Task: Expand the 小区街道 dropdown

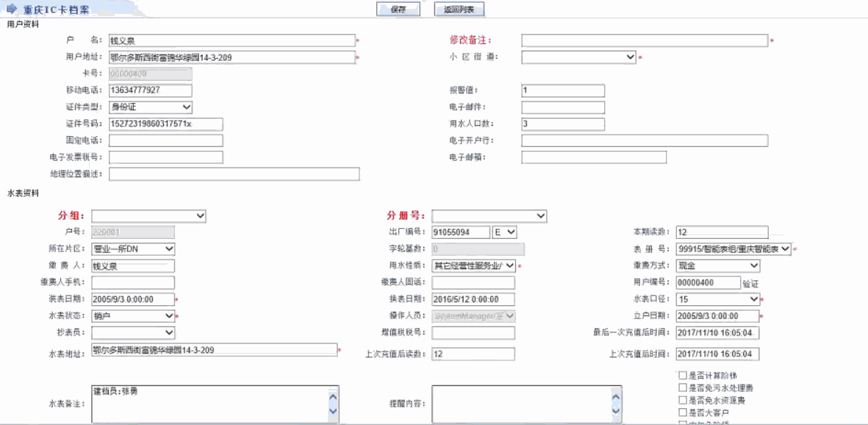Action: coord(578,57)
